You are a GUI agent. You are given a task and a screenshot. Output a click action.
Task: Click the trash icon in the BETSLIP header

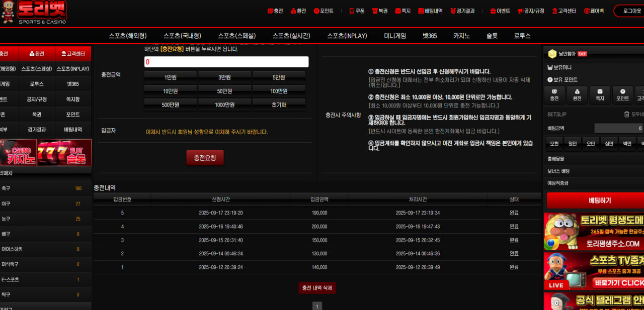coord(626,115)
